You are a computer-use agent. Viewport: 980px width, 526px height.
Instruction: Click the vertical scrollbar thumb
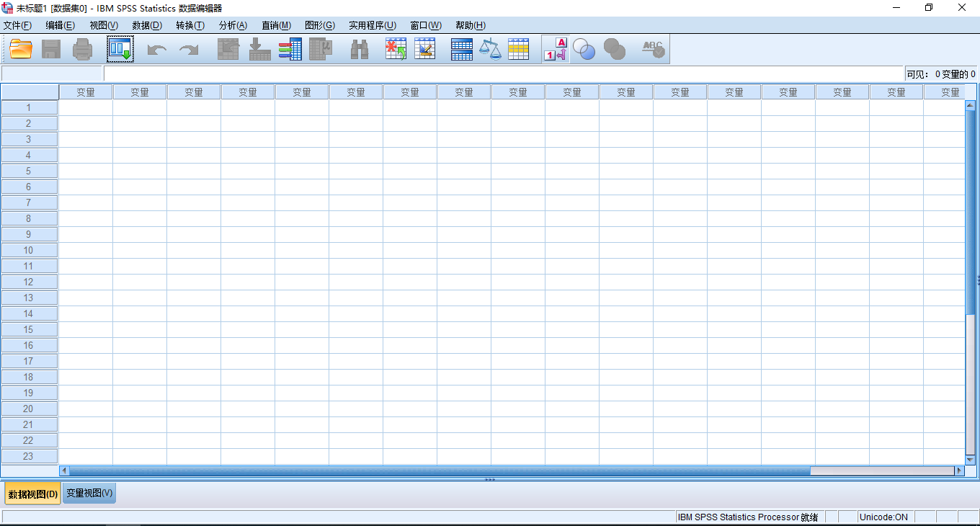970,213
